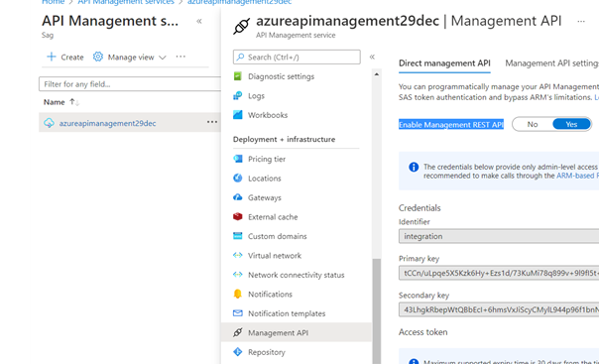599x364 pixels.
Task: Click the Locations globe icon
Action: 238,178
